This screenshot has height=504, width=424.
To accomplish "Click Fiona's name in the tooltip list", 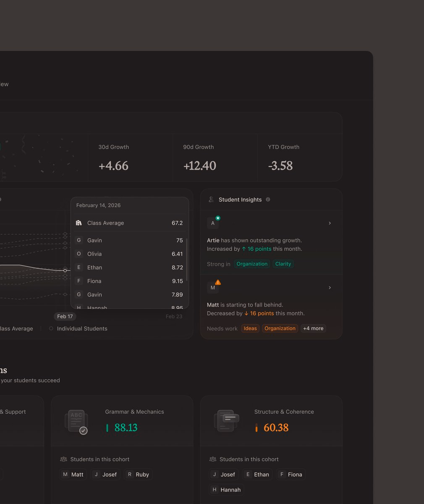I will [x=94, y=281].
